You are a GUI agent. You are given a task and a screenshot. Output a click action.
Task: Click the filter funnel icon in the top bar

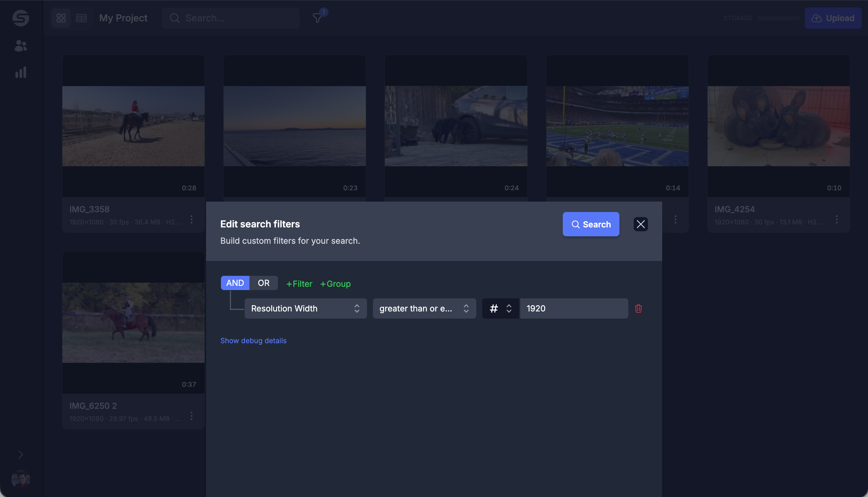pyautogui.click(x=317, y=18)
